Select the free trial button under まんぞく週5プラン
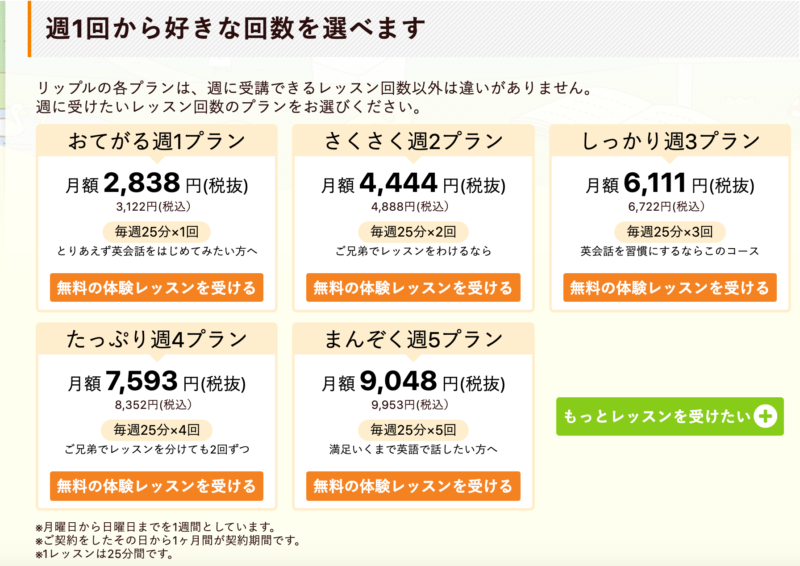800x566 pixels. click(413, 486)
